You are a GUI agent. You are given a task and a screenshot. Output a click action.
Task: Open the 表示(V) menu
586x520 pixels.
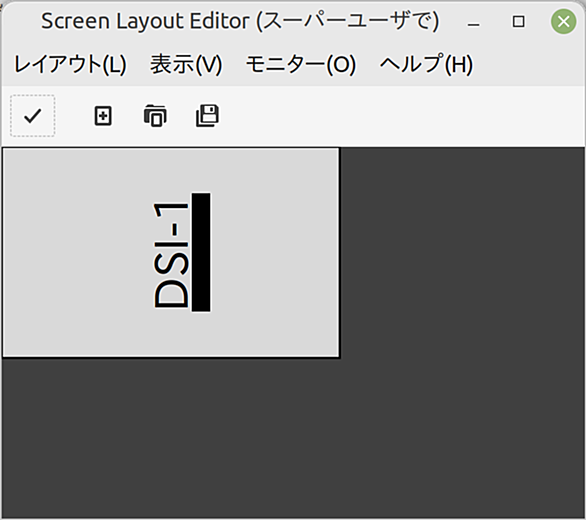[186, 64]
